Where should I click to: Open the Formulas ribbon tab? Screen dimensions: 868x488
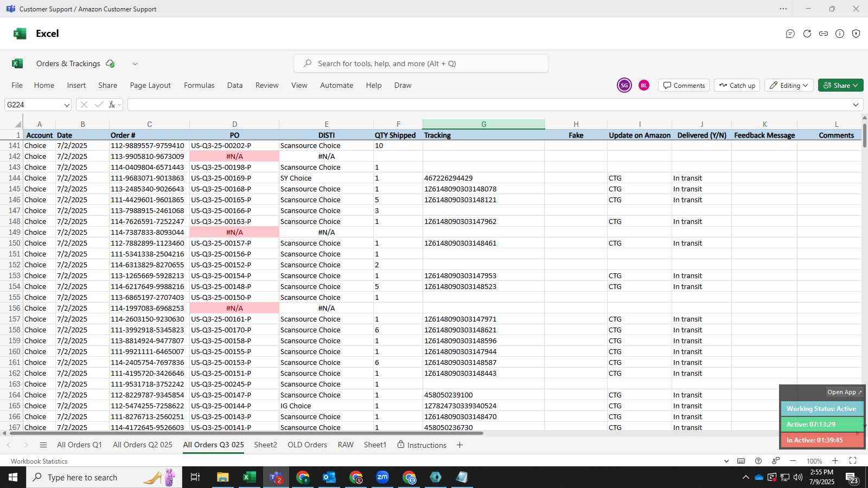click(199, 85)
